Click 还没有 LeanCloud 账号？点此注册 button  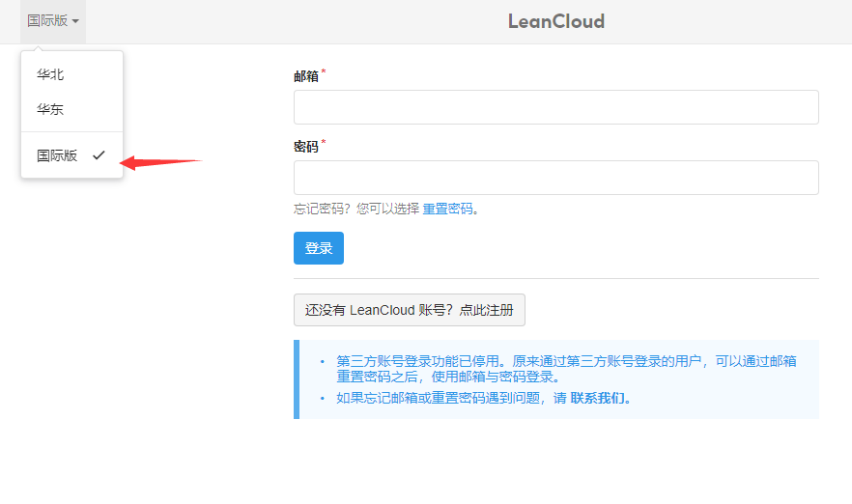click(x=410, y=310)
